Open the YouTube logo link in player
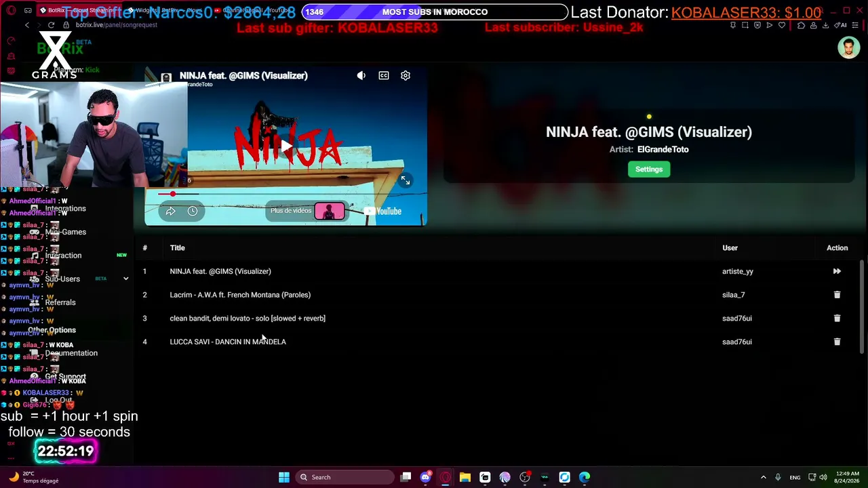The image size is (868, 488). point(383,211)
